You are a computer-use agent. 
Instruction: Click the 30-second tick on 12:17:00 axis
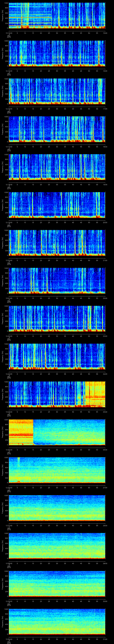point(57,147)
